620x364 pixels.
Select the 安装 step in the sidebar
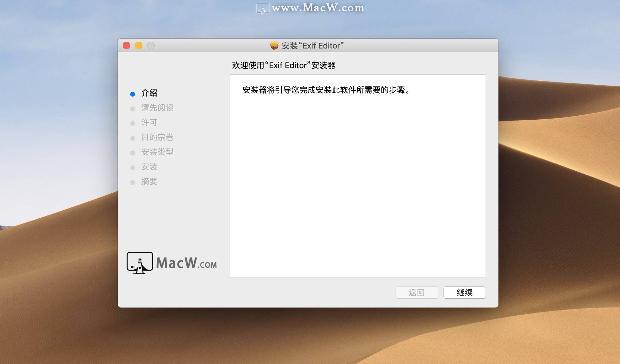click(x=149, y=167)
